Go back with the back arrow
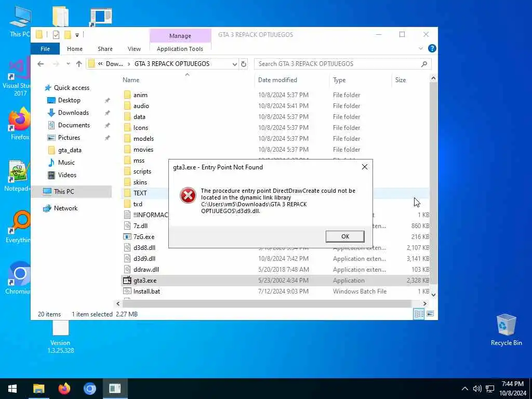532x399 pixels. pos(41,64)
